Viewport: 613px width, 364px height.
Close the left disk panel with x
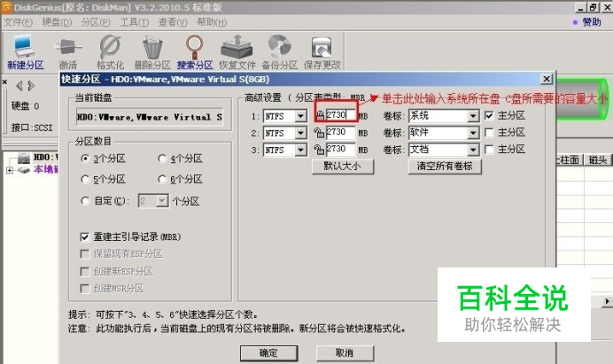4,82
